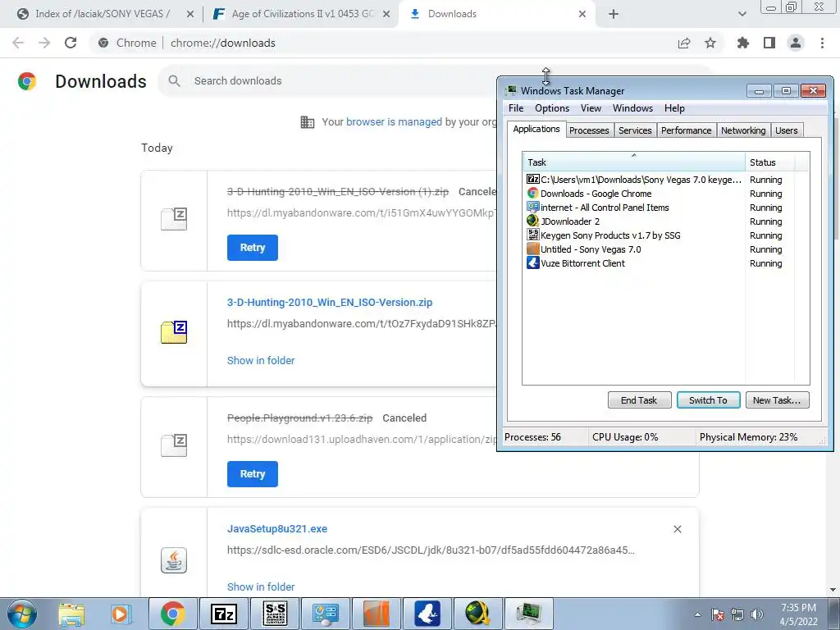Switch to the Performance tab
Screen dimensions: 840x630
click(x=686, y=130)
